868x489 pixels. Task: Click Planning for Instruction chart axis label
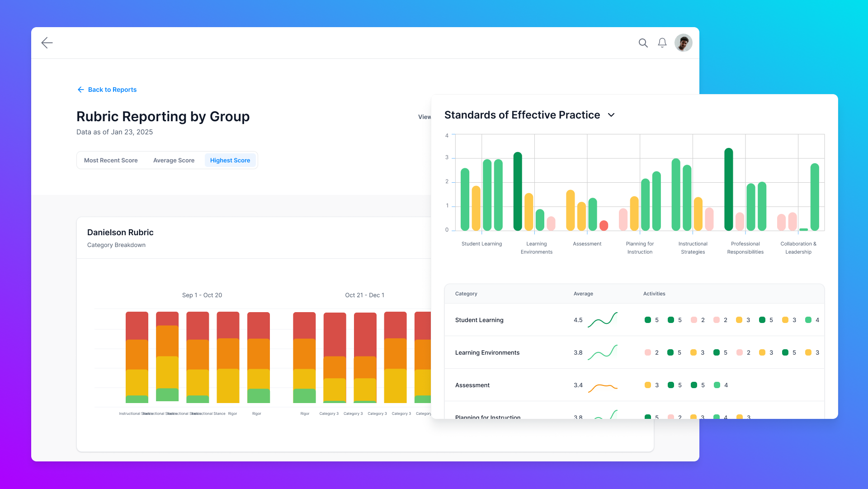click(640, 248)
